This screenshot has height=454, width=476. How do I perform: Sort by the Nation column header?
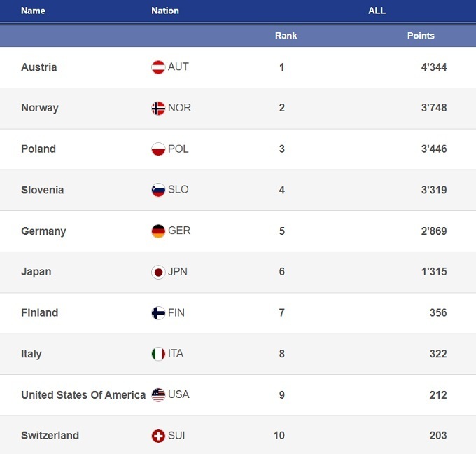165,11
